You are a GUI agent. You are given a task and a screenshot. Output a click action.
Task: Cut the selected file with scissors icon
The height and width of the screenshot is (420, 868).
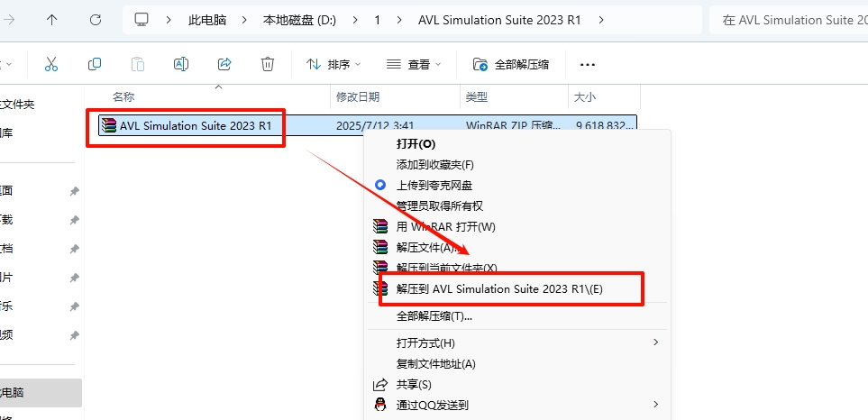pos(51,64)
